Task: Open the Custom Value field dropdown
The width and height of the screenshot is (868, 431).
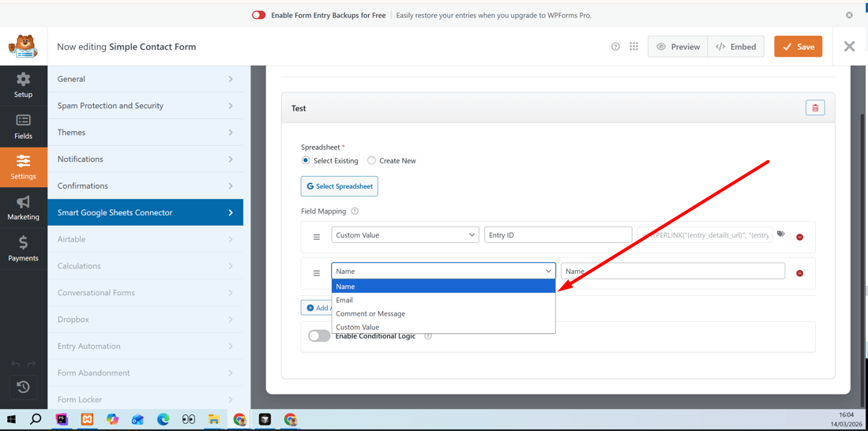Action: pyautogui.click(x=405, y=234)
